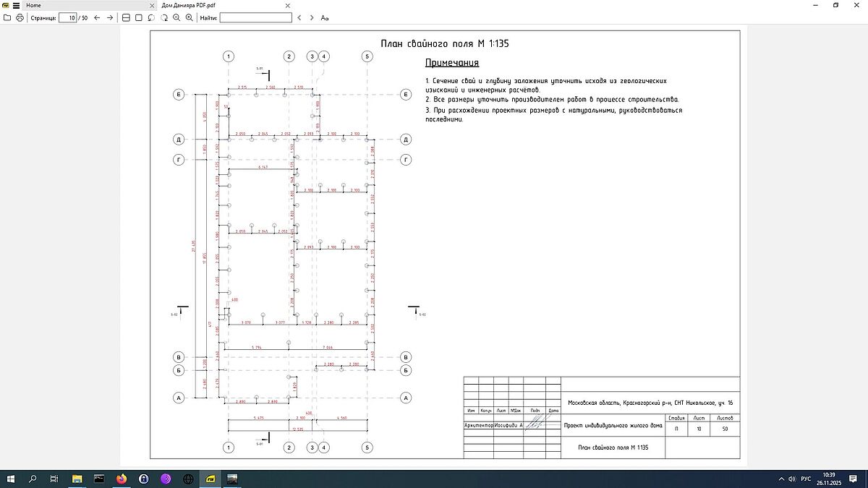Open the РУС input language switcher
This screenshot has width=868, height=488.
804,479
